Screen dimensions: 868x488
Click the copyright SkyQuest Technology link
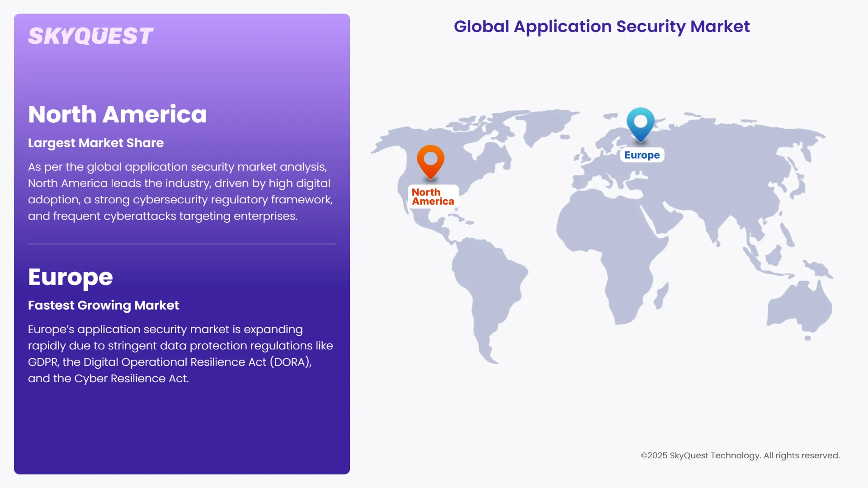[x=740, y=455]
